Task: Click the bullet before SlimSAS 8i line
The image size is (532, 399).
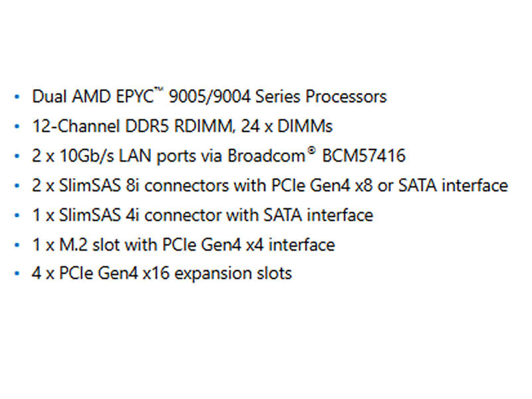Action: [17, 186]
